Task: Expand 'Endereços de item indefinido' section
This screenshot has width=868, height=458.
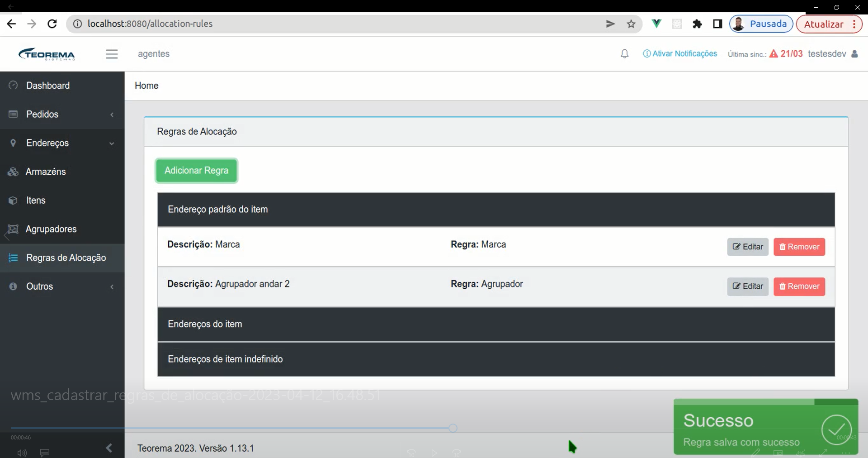Action: point(496,359)
